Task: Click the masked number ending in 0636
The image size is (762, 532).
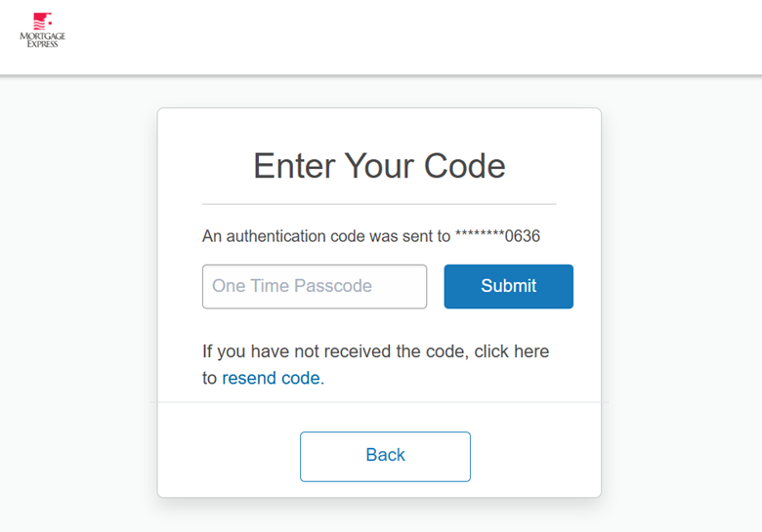Action: 498,236
